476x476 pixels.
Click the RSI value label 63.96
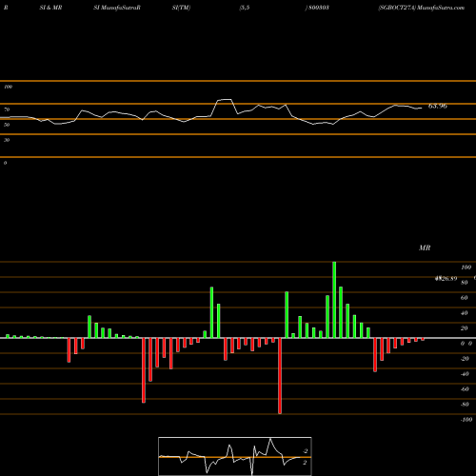(438, 106)
